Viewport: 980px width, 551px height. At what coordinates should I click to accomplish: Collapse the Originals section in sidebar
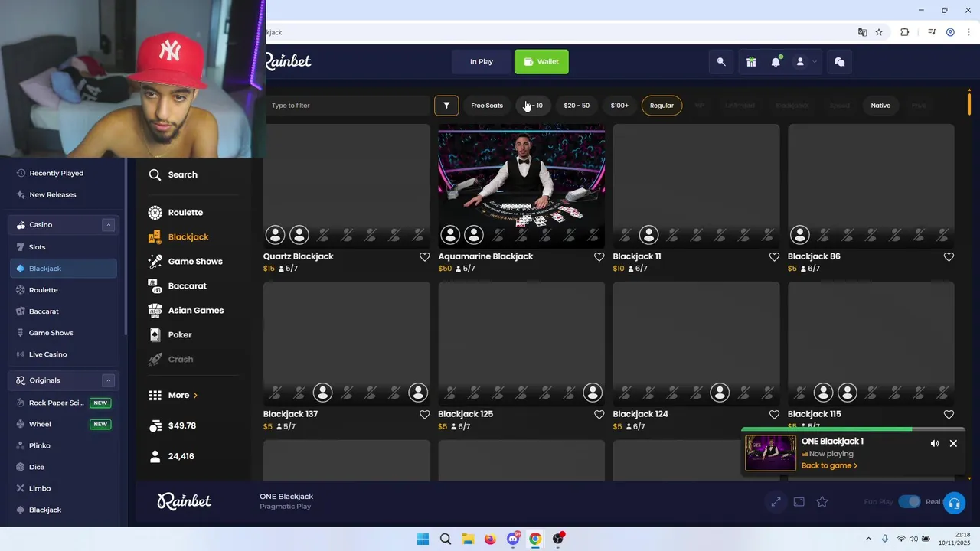point(108,380)
